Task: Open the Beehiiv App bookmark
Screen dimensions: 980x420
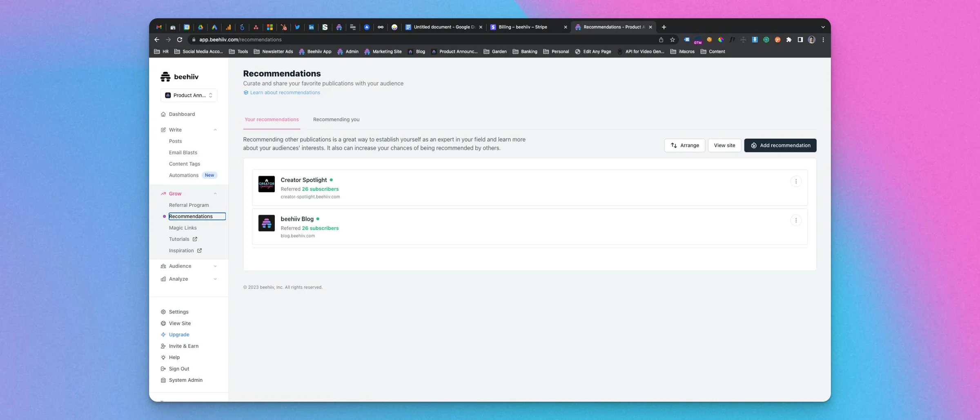Action: click(315, 51)
